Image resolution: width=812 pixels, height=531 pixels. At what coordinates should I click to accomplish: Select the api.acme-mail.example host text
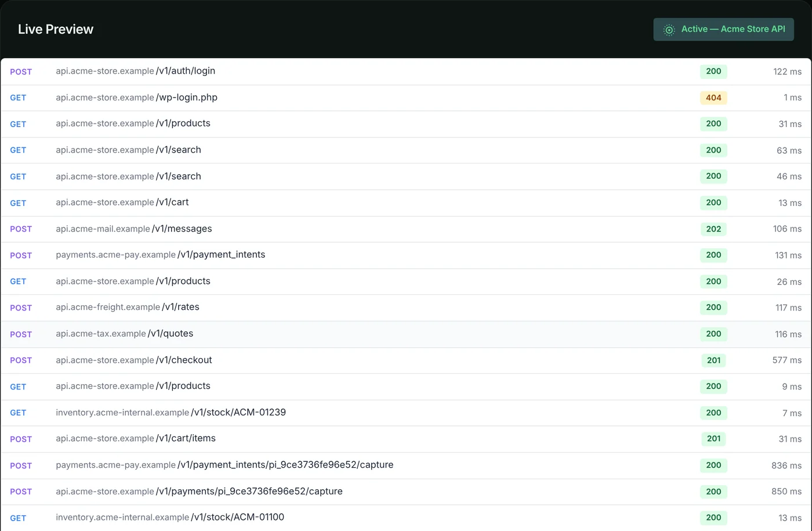pos(103,229)
